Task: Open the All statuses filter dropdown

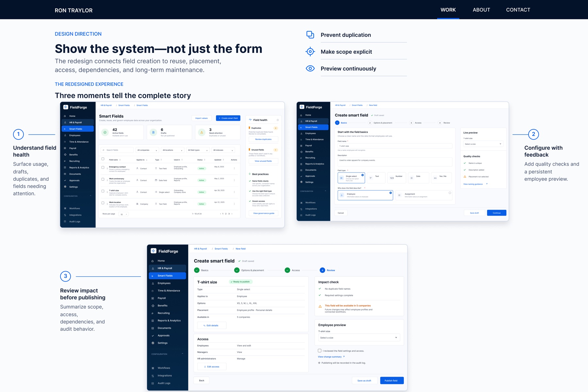Action: tap(223, 150)
